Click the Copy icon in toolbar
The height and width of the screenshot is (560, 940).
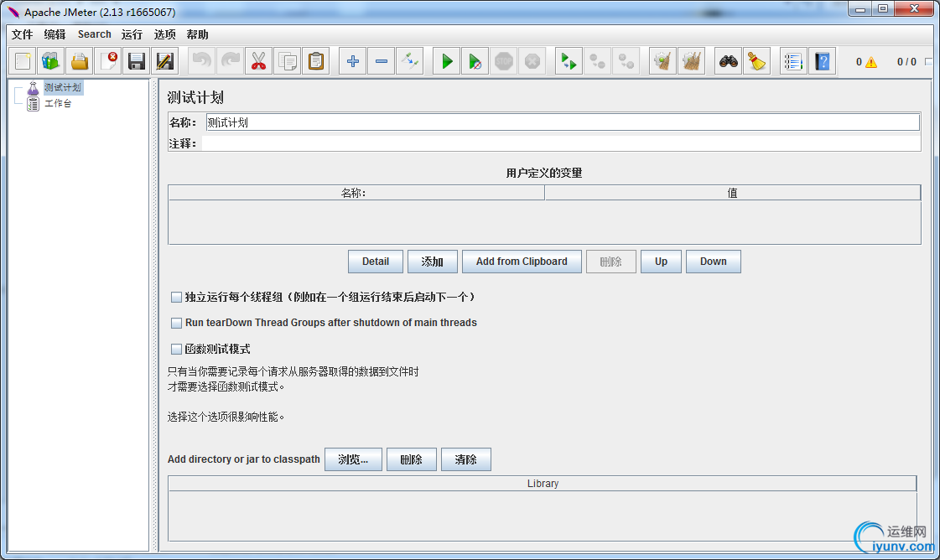[x=287, y=61]
